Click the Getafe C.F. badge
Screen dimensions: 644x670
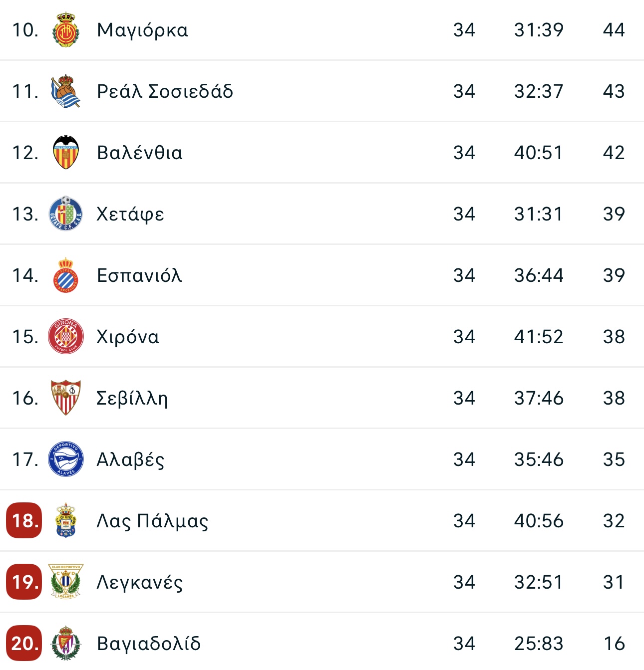coord(66,214)
